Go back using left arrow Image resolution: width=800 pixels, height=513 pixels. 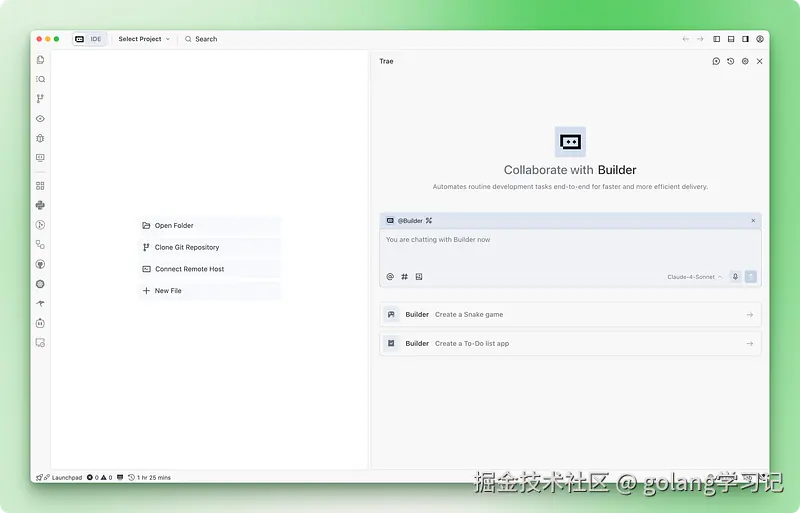(x=686, y=39)
